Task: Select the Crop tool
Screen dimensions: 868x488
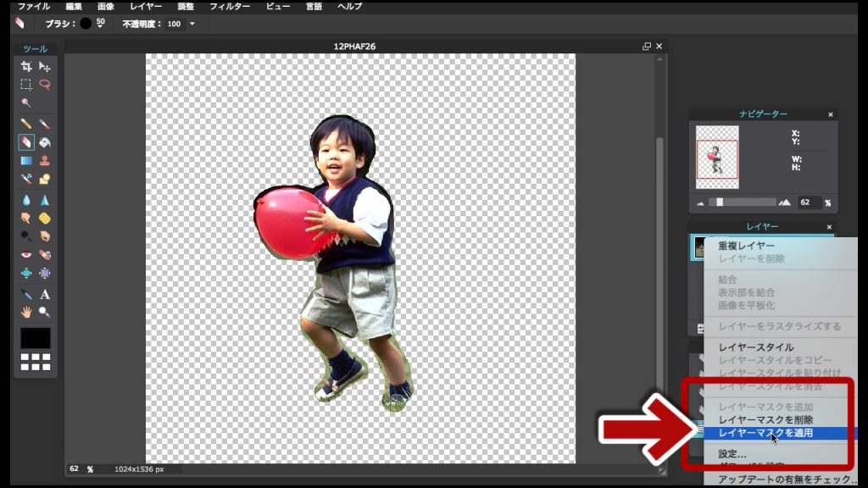Action: pyautogui.click(x=26, y=66)
